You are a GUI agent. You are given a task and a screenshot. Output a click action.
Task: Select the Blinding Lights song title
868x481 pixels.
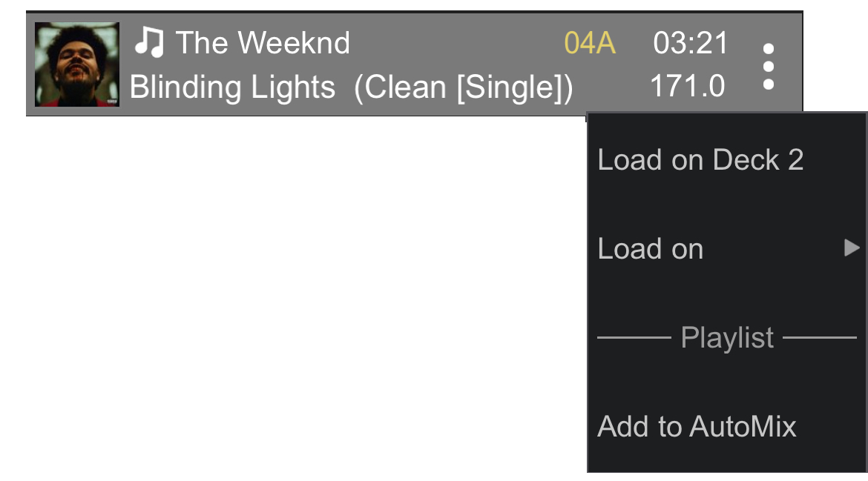(x=232, y=87)
